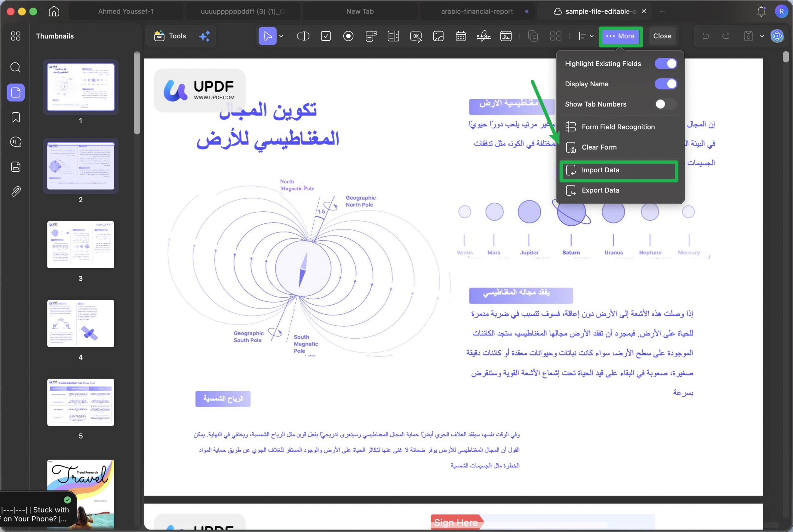
Task: Add a list box form field
Action: (393, 36)
